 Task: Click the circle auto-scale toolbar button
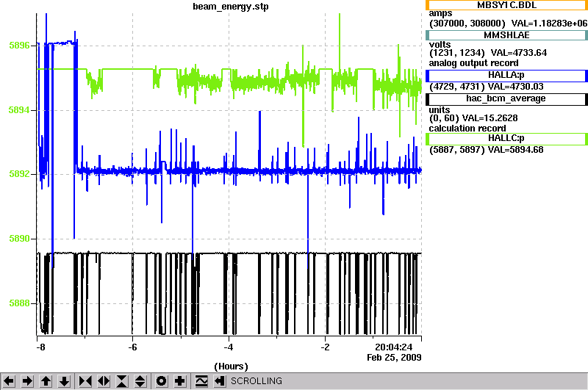[162, 381]
